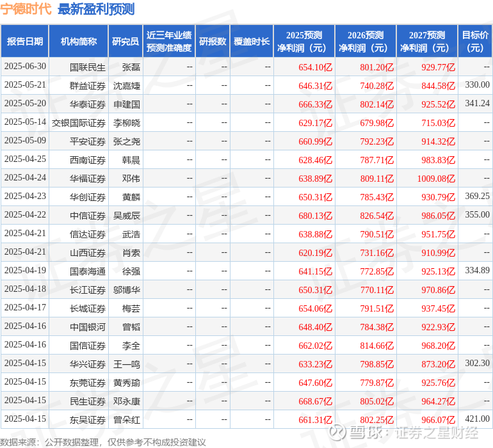Click 814.66亿 forecast value
Viewport: 493px width, 448px height.
pyautogui.click(x=377, y=346)
